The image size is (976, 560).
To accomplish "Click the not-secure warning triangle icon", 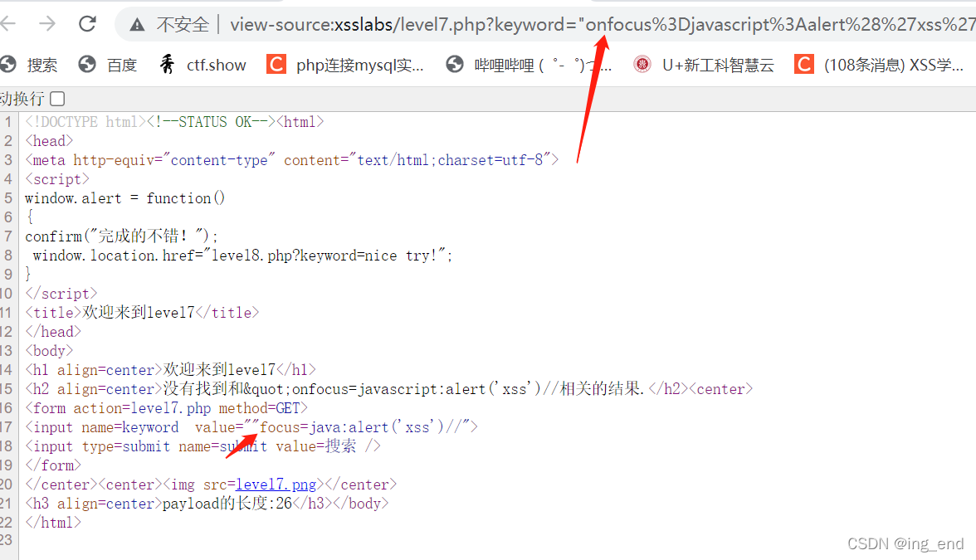I will coord(137,25).
